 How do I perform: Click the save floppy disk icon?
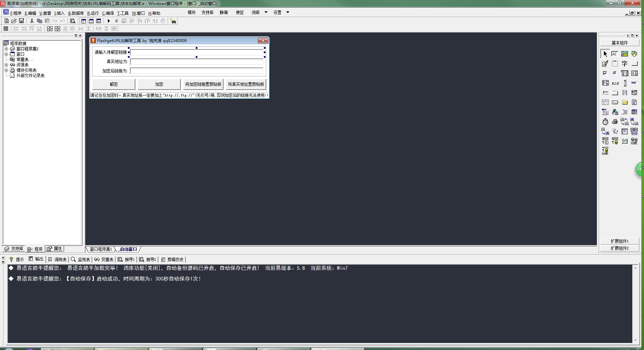coord(21,21)
